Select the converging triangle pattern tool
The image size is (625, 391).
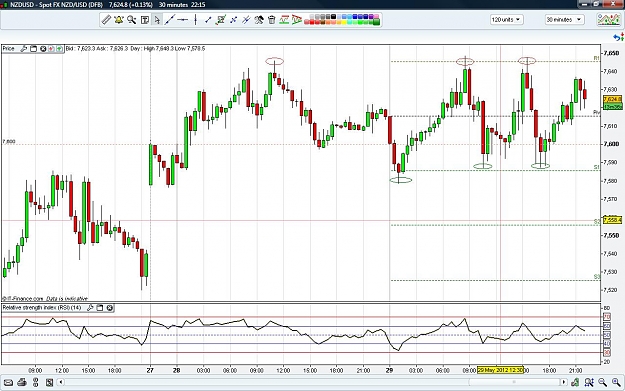tap(297, 20)
